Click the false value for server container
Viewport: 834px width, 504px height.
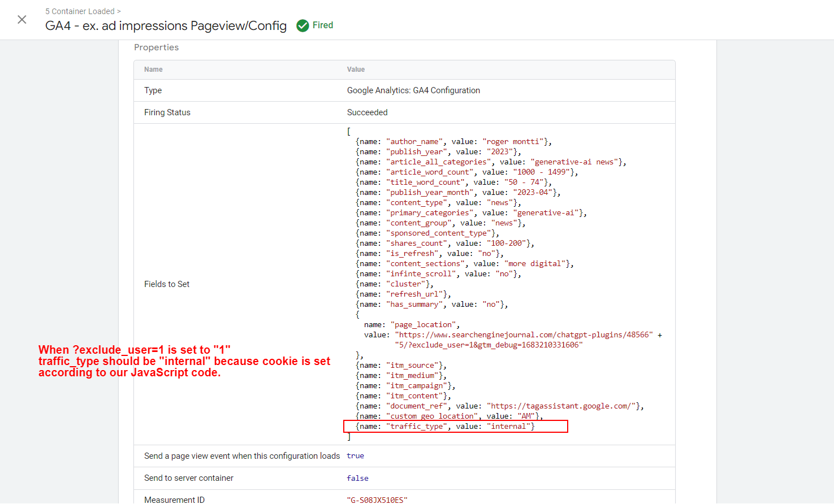[x=357, y=478]
